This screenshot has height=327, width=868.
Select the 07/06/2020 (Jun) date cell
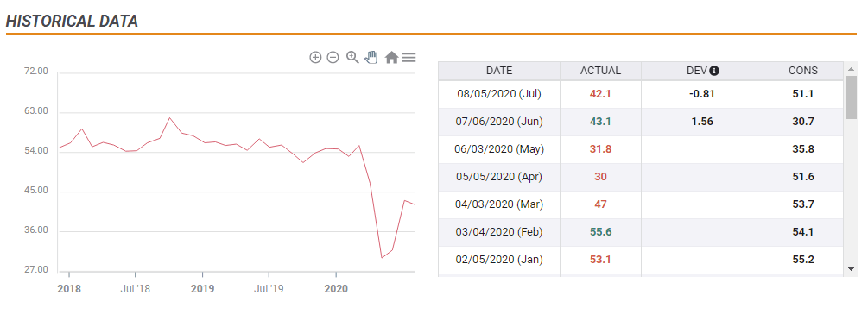click(498, 122)
